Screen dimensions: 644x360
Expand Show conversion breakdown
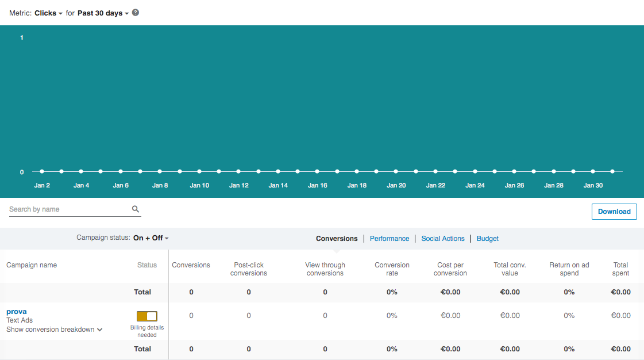pyautogui.click(x=55, y=329)
